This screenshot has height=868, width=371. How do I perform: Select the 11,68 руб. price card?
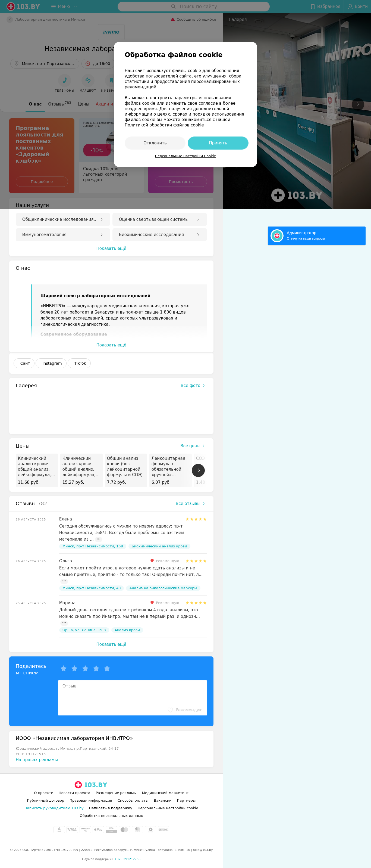(x=37, y=470)
